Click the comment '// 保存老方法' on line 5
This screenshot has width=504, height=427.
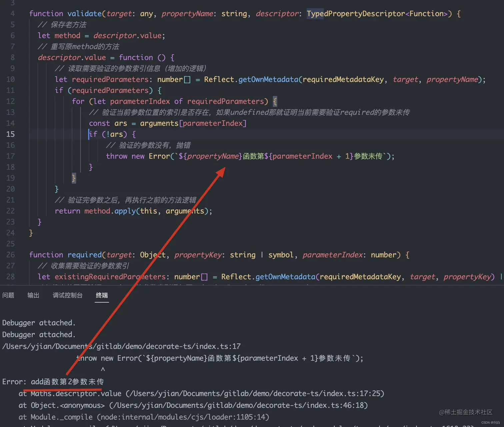(x=62, y=25)
